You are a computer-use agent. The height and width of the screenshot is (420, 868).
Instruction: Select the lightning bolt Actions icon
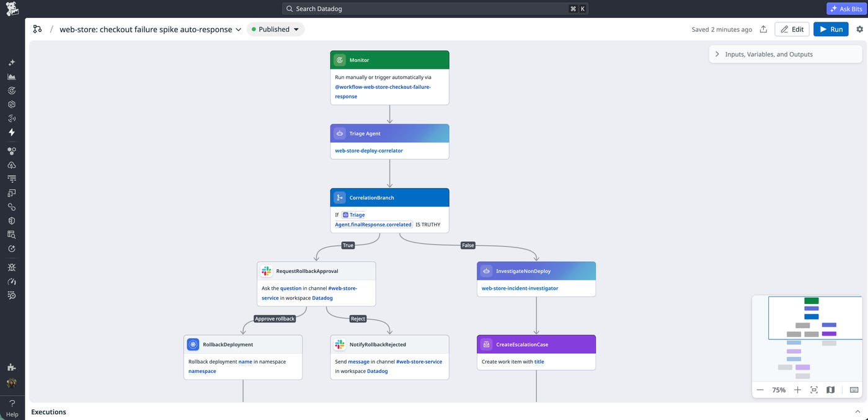tap(12, 132)
